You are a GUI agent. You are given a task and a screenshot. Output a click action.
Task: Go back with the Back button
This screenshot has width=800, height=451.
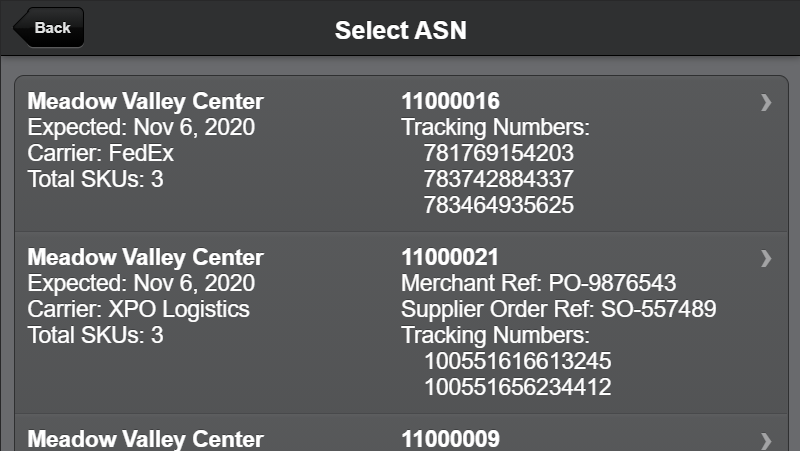coord(47,28)
